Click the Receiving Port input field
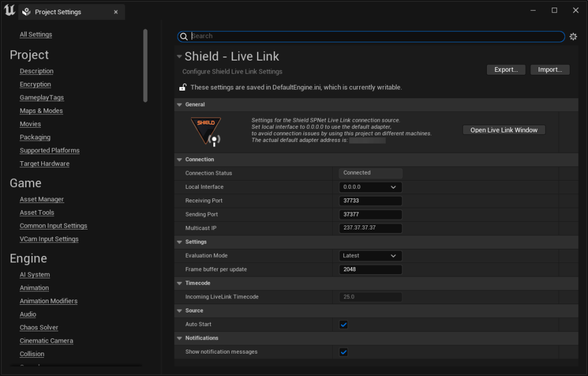This screenshot has height=376, width=588. (x=370, y=201)
